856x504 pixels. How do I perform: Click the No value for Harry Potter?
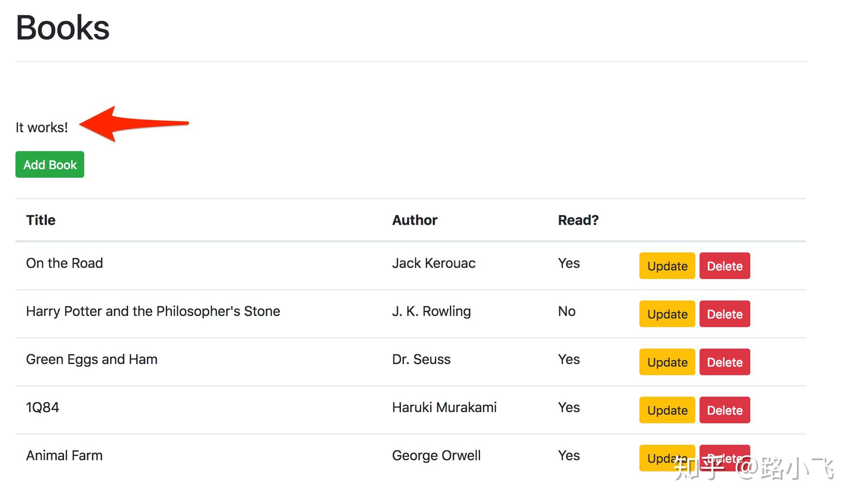tap(566, 311)
